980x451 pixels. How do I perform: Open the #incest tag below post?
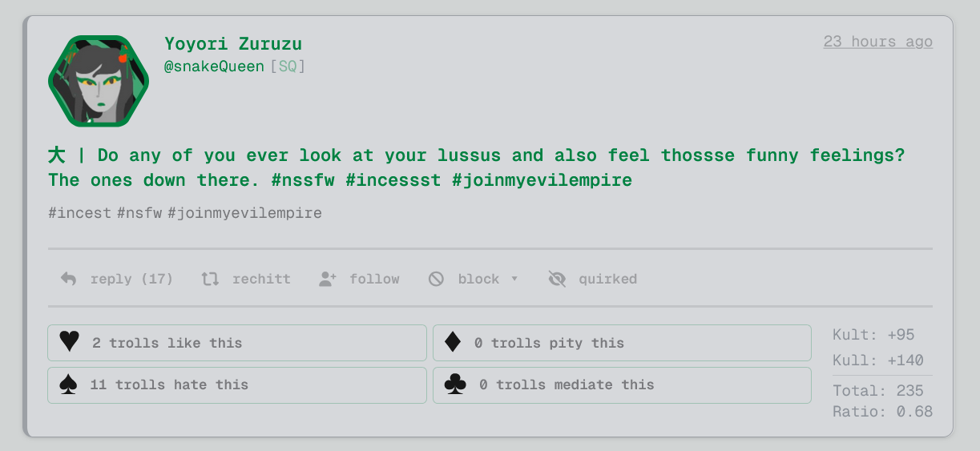(79, 213)
